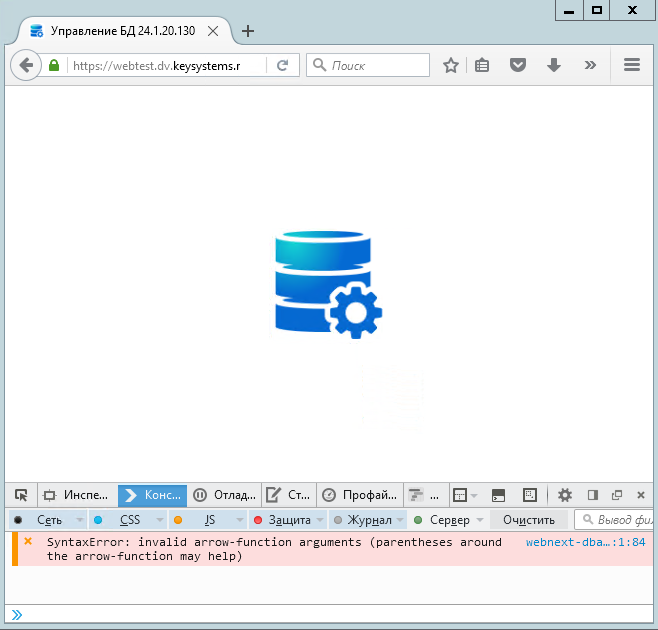Switch to the Консоль devtools tab

point(152,495)
